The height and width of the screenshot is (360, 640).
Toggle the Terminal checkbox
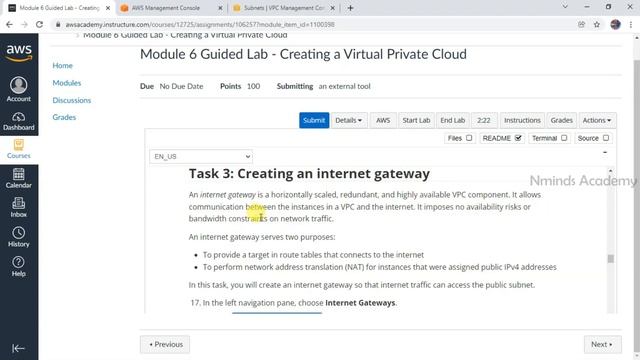564,138
